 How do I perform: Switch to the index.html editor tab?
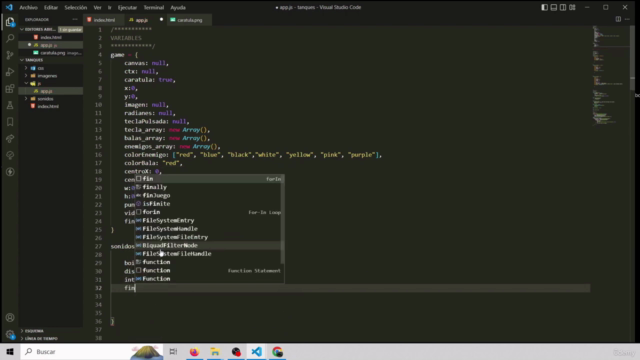[x=104, y=20]
